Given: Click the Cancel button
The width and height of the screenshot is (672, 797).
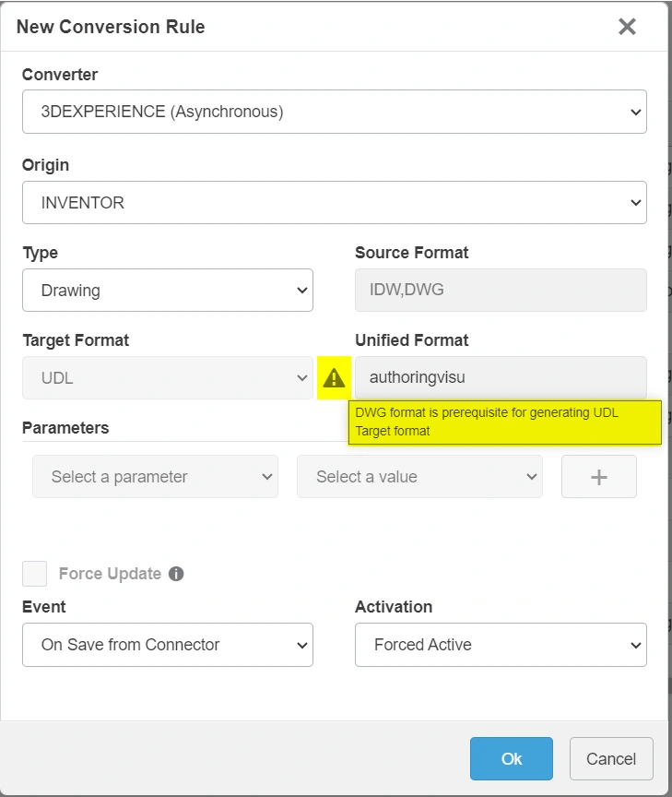Looking at the screenshot, I should tap(611, 759).
